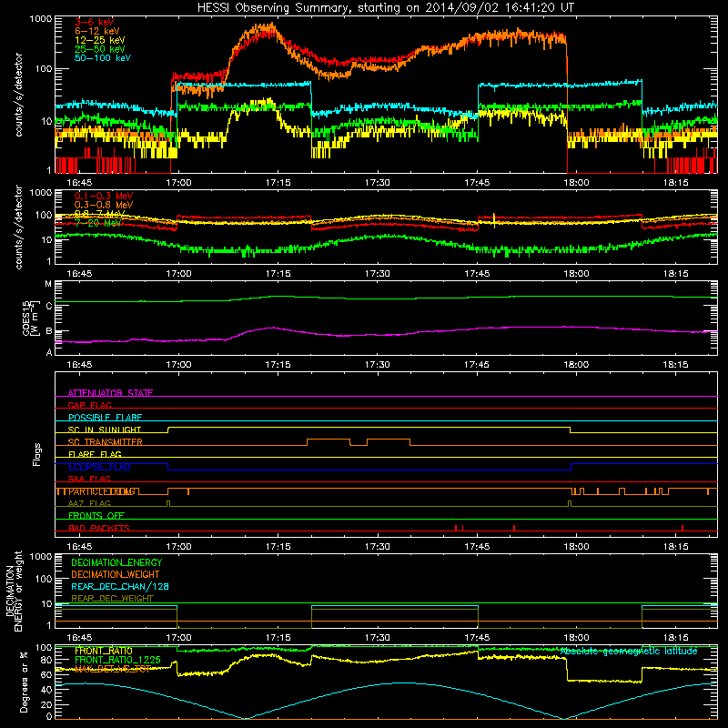Viewport: 728px width, 728px height.
Task: Click the 16:45 tick below the decimation plot
Action: coord(79,638)
